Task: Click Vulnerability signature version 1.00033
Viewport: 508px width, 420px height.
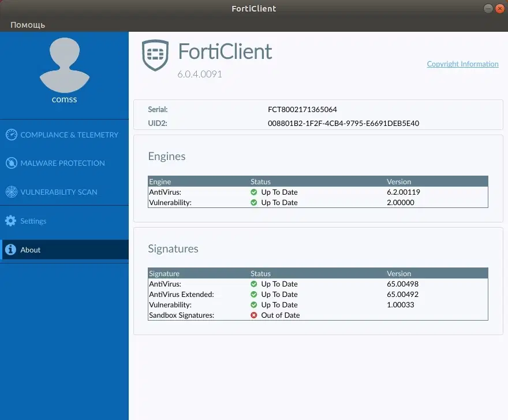Action: click(x=401, y=304)
